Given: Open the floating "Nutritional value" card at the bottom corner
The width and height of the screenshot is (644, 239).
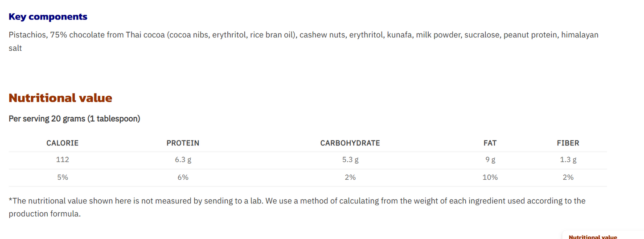Looking at the screenshot, I should tap(593, 236).
